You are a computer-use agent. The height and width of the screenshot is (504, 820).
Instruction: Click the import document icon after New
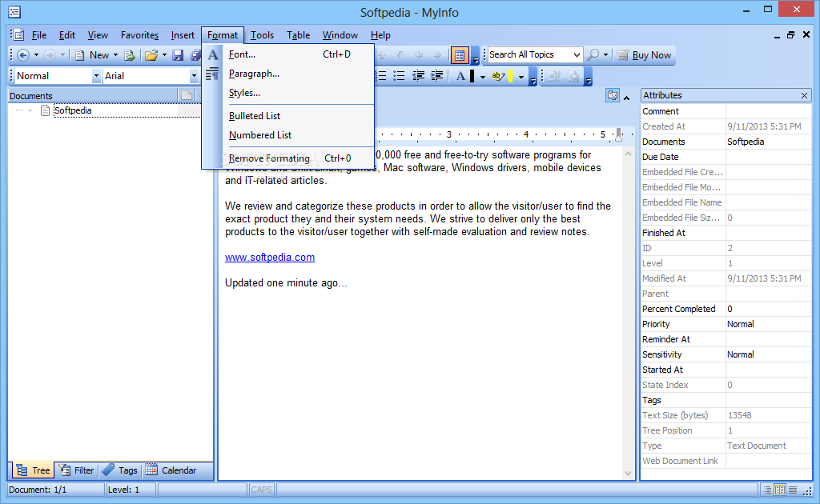[x=130, y=55]
